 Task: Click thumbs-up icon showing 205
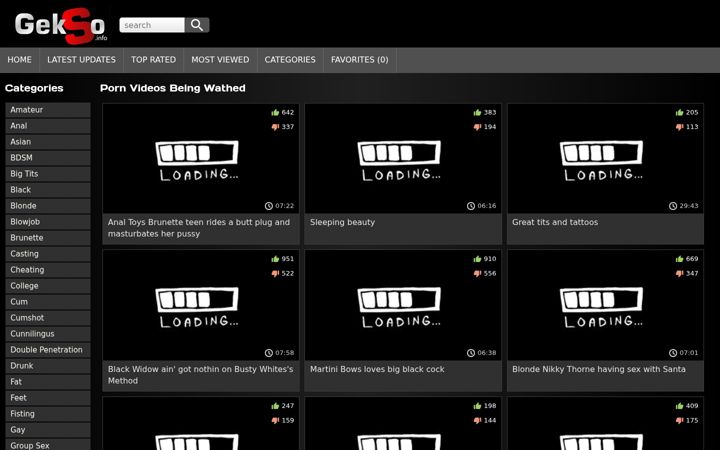(679, 112)
